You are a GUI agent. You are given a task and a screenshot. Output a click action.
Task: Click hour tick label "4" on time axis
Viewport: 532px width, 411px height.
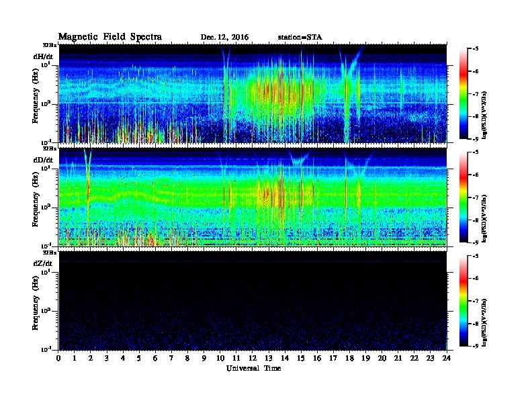tap(123, 358)
